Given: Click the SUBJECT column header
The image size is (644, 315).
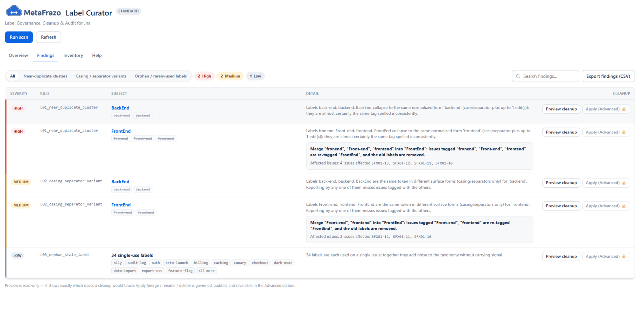Looking at the screenshot, I should tap(119, 94).
